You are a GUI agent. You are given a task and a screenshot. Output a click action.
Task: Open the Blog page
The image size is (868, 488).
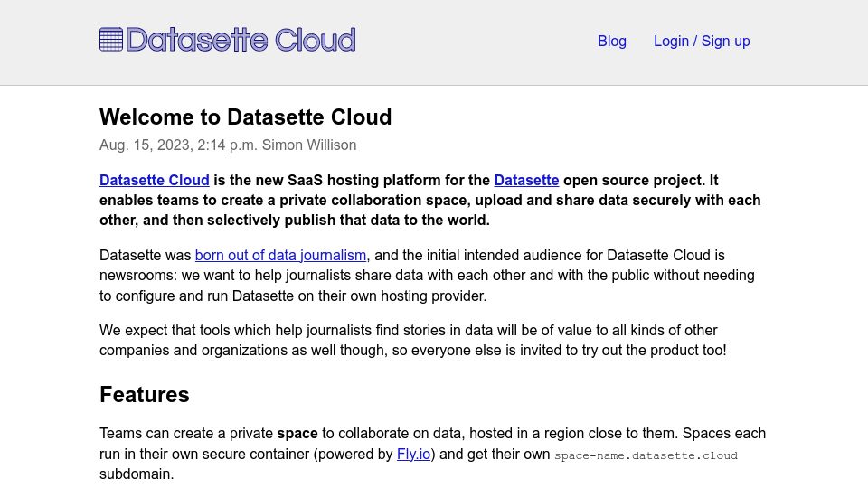612,41
